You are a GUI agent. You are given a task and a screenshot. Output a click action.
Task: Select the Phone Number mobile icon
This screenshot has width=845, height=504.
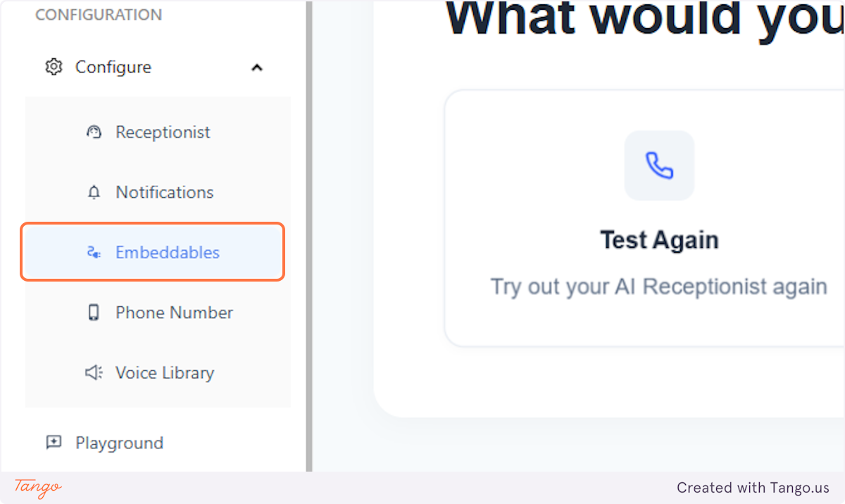coord(94,312)
